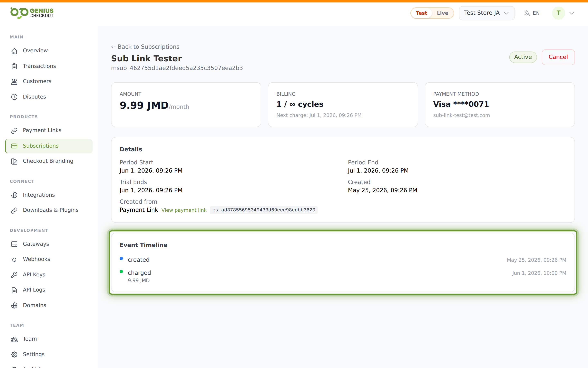The height and width of the screenshot is (368, 588).
Task: Click the 9.99 JMD amount value
Action: click(x=144, y=105)
